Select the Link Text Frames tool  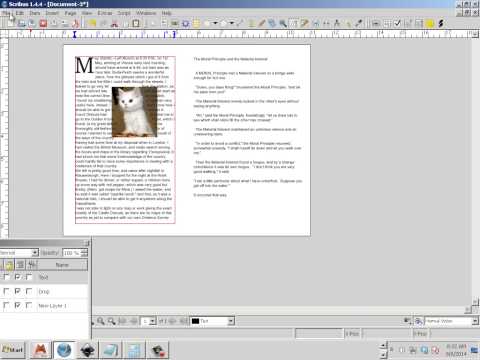pos(315,23)
